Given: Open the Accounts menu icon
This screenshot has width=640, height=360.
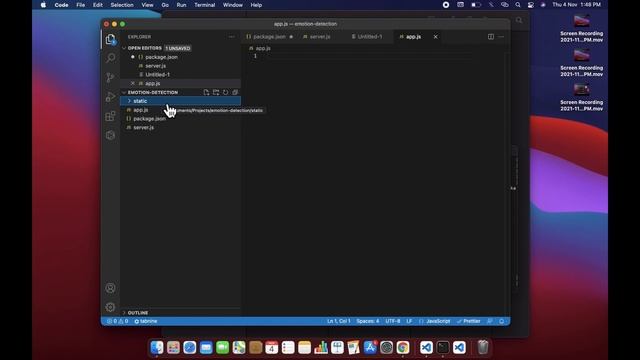Looking at the screenshot, I should [x=110, y=288].
